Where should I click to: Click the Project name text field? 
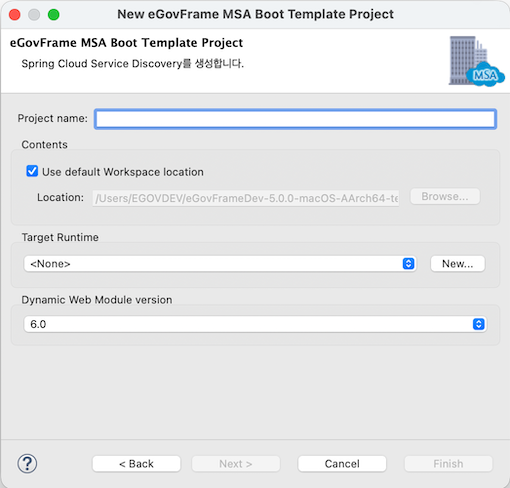(x=296, y=119)
